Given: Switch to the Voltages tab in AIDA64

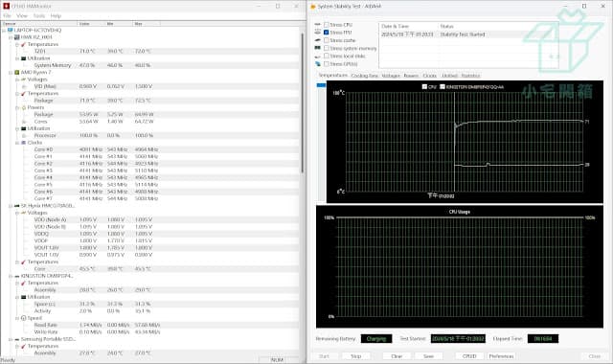Looking at the screenshot, I should click(x=391, y=76).
